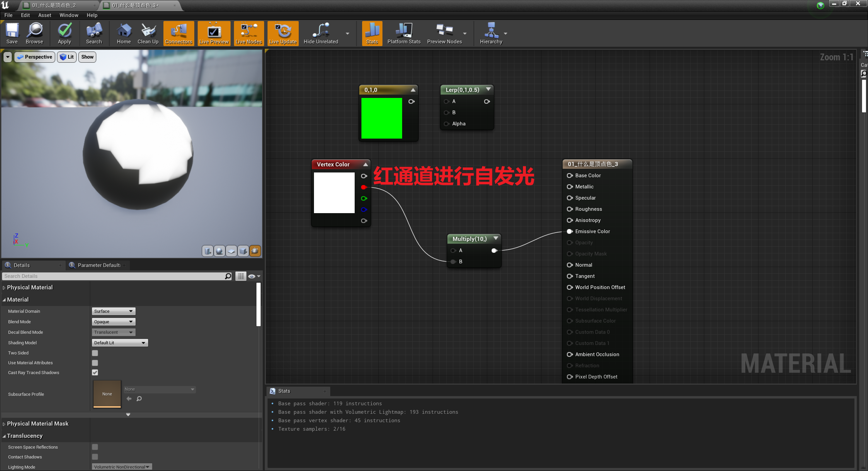This screenshot has width=868, height=471.
Task: Browse to asset in Content Browser
Action: pyautogui.click(x=34, y=33)
